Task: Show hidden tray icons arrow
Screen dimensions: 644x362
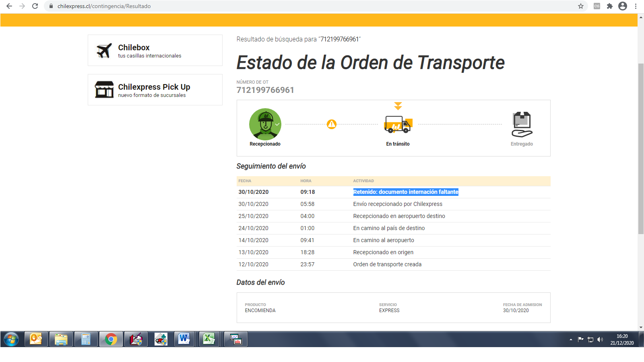Action: tap(571, 339)
